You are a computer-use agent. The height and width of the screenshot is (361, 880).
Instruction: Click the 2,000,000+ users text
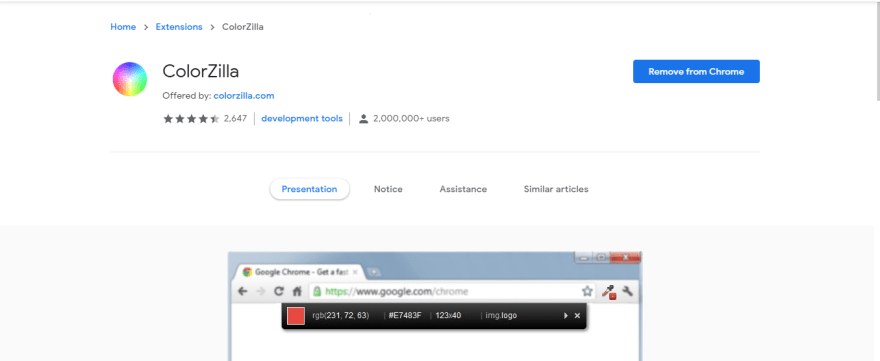pos(411,118)
